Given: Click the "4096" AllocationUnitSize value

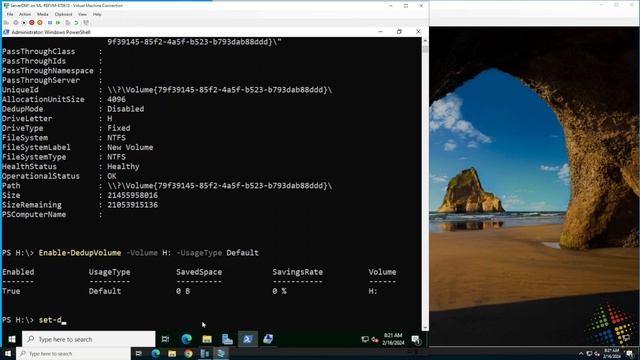Looking at the screenshot, I should pyautogui.click(x=116, y=100).
